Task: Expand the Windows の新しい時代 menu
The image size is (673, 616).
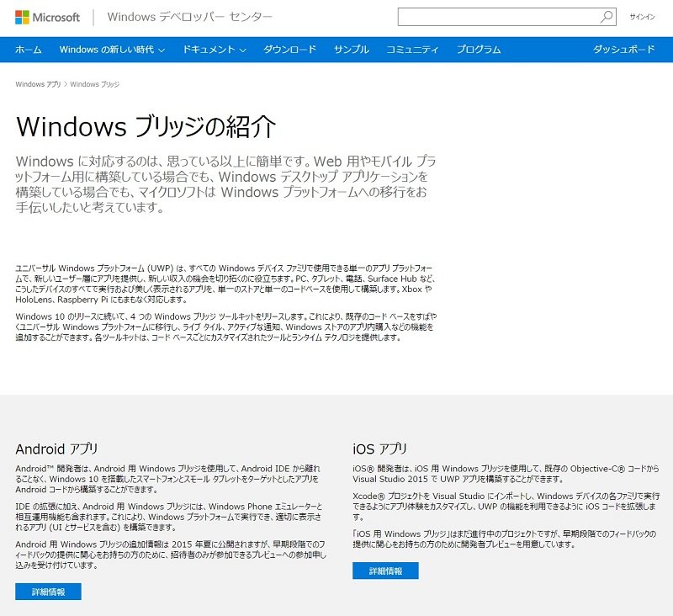Action: point(112,50)
